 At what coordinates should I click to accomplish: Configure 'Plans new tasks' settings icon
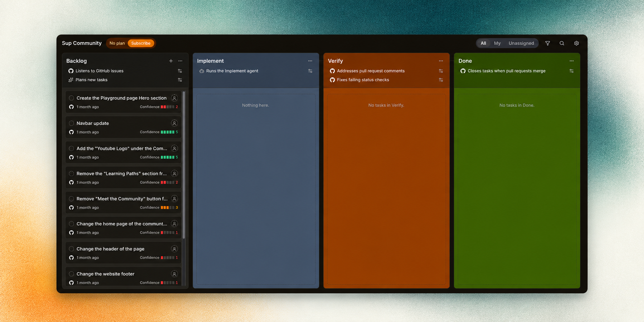click(180, 80)
